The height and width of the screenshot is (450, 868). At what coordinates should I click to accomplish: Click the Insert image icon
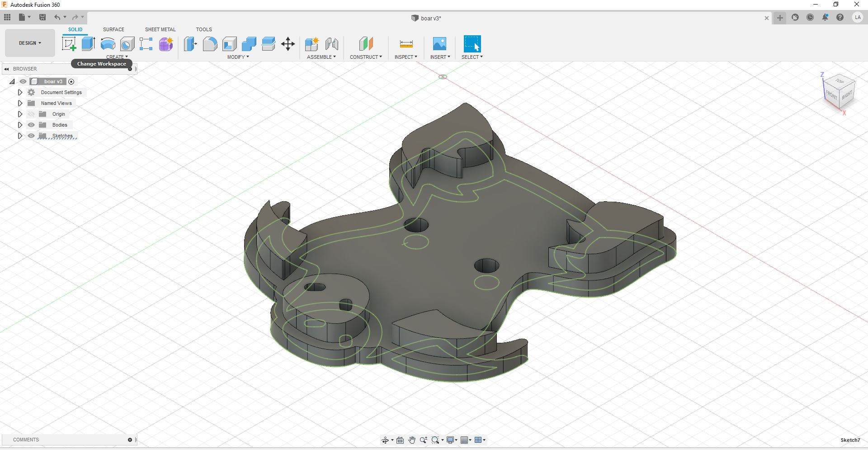(x=439, y=44)
